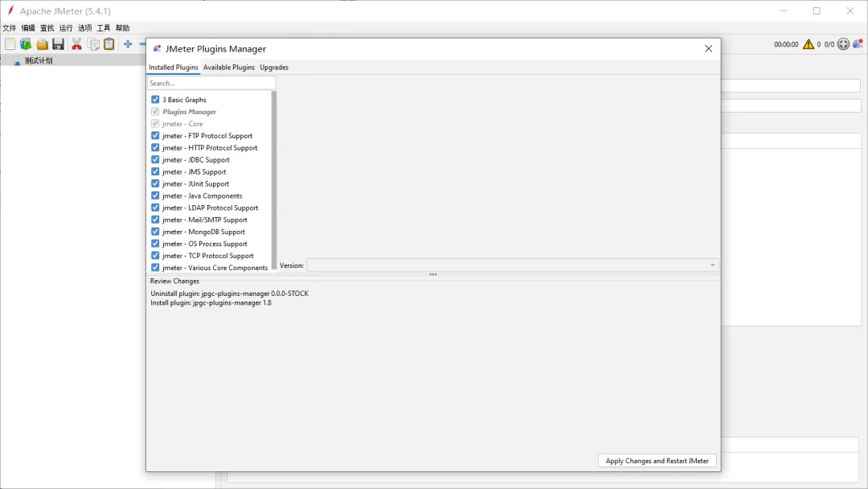The width and height of the screenshot is (868, 489).
Task: Click the Cut scissors icon
Action: (x=76, y=44)
